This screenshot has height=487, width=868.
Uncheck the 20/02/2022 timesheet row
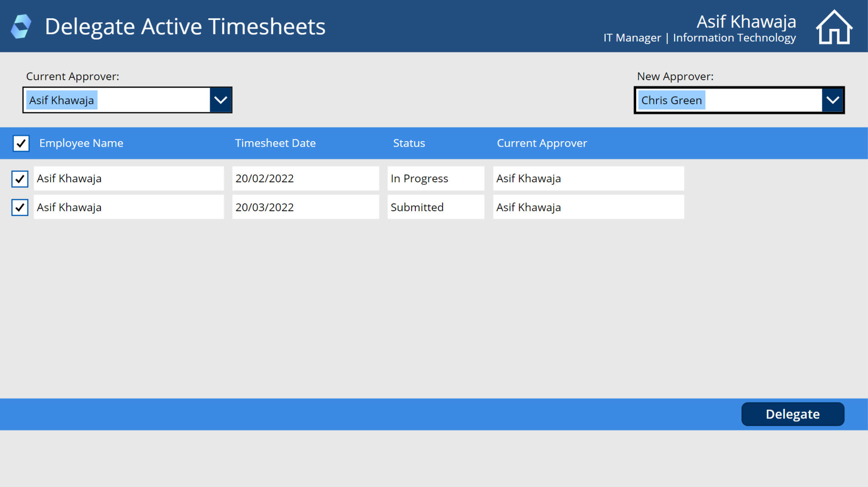[x=19, y=178]
